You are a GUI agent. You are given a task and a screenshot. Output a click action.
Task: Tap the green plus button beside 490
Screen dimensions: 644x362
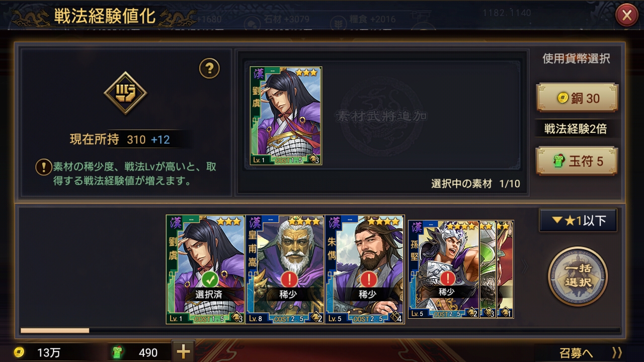pyautogui.click(x=183, y=352)
